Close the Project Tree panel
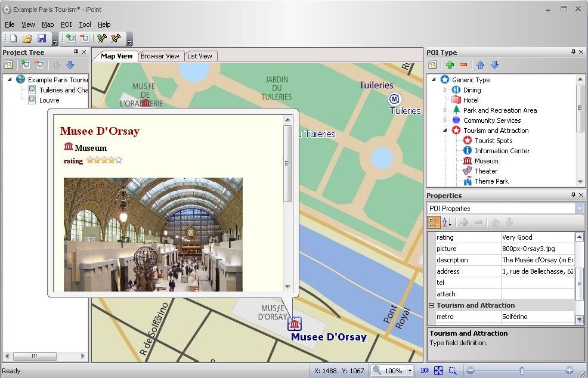This screenshot has height=378, width=588. tap(83, 52)
